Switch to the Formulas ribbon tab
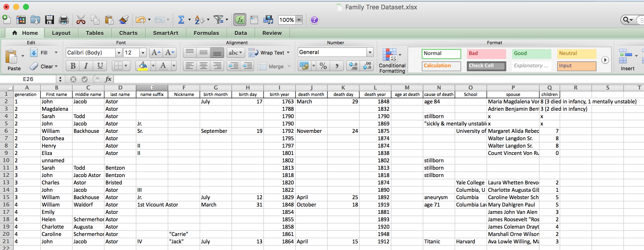The height and width of the screenshot is (250, 644). coord(206,33)
